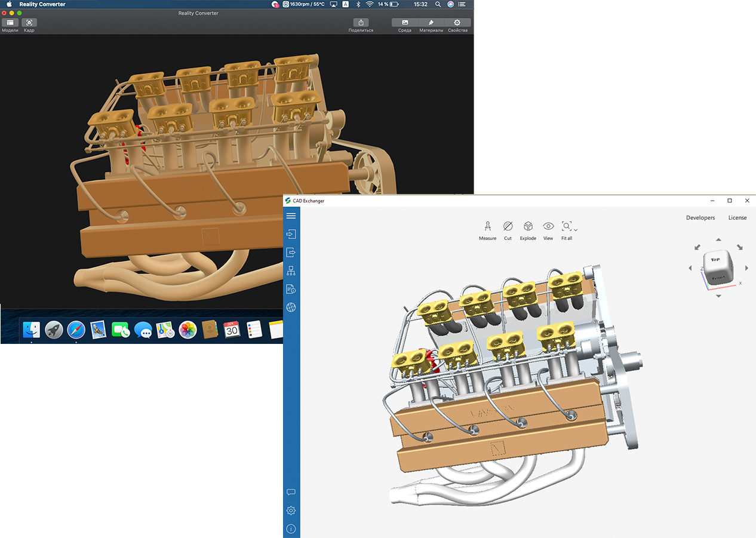
Task: Open the Reality Converter application menu
Action: click(x=41, y=4)
